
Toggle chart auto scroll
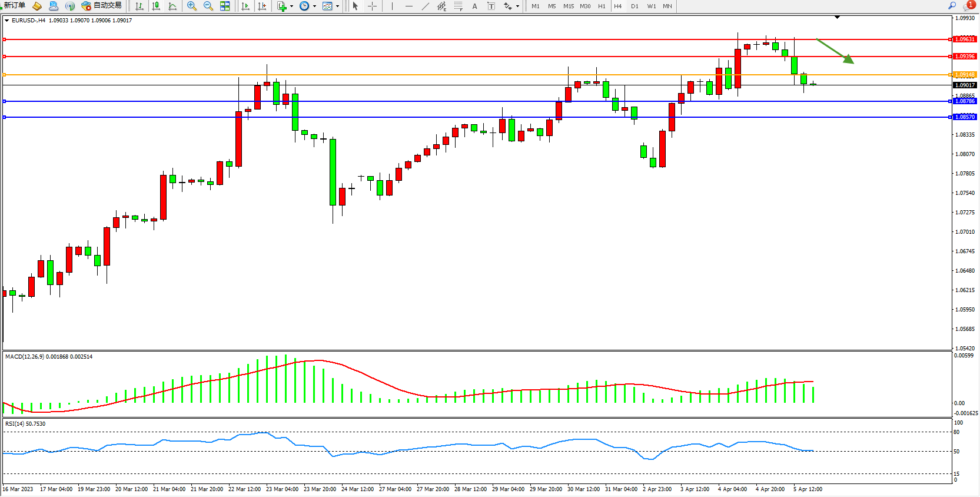245,6
